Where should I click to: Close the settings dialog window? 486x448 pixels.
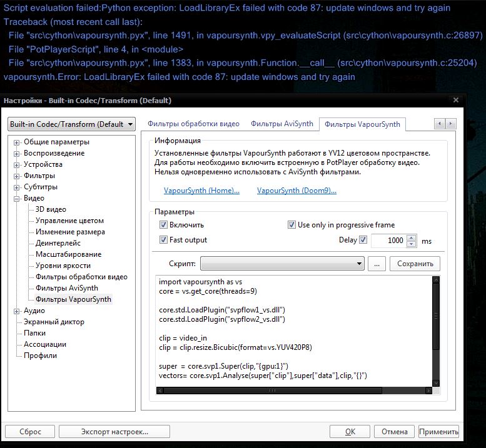(x=456, y=100)
